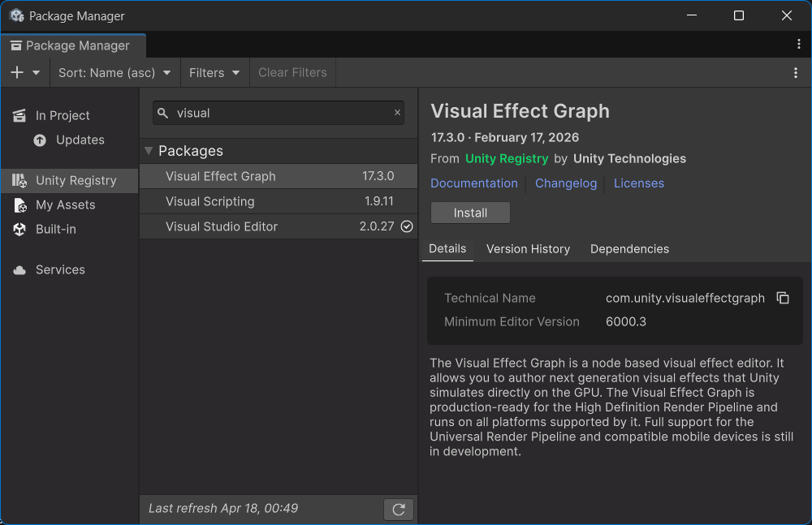The height and width of the screenshot is (525, 812).
Task: Open the Documentation link
Action: 474,183
